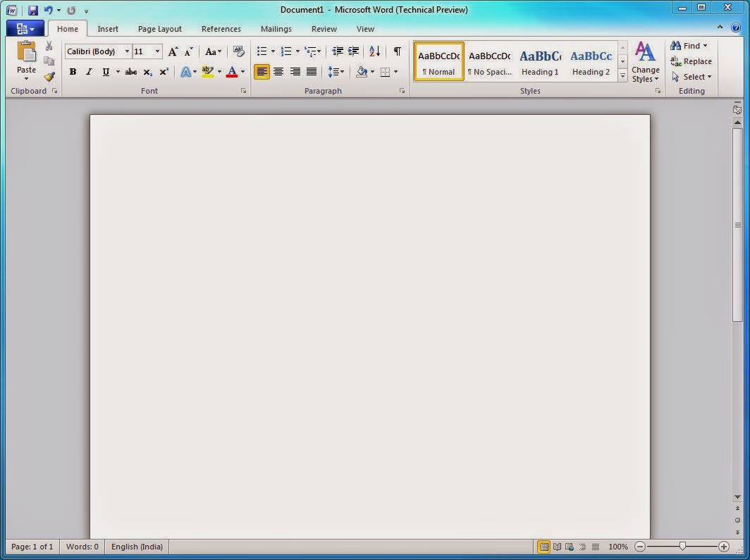This screenshot has height=560, width=750.
Task: Increase the indent
Action: tap(352, 51)
